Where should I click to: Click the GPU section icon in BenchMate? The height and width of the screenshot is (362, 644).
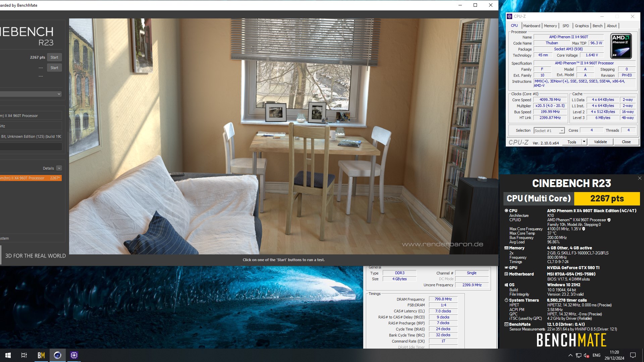506,268
